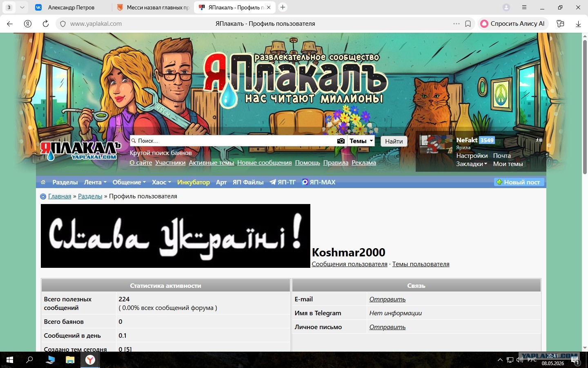Click the ЯПлакалъ yaplakal.com logo

80,151
